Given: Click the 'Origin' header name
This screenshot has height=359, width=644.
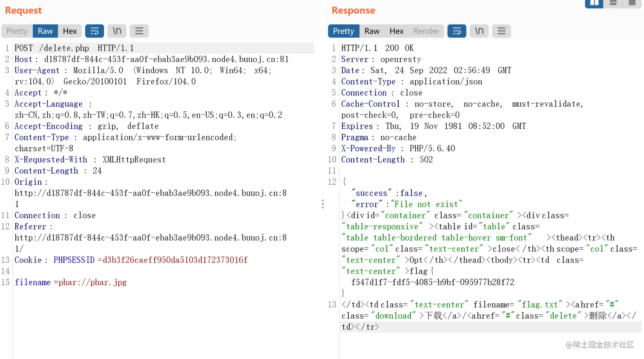Looking at the screenshot, I should (x=28, y=182).
